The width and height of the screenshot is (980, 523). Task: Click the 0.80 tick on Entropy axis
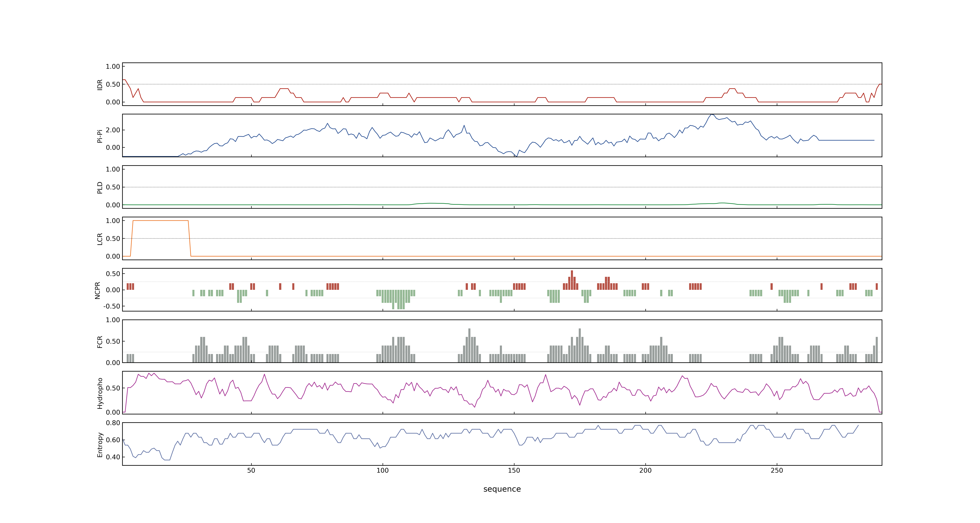pos(113,423)
